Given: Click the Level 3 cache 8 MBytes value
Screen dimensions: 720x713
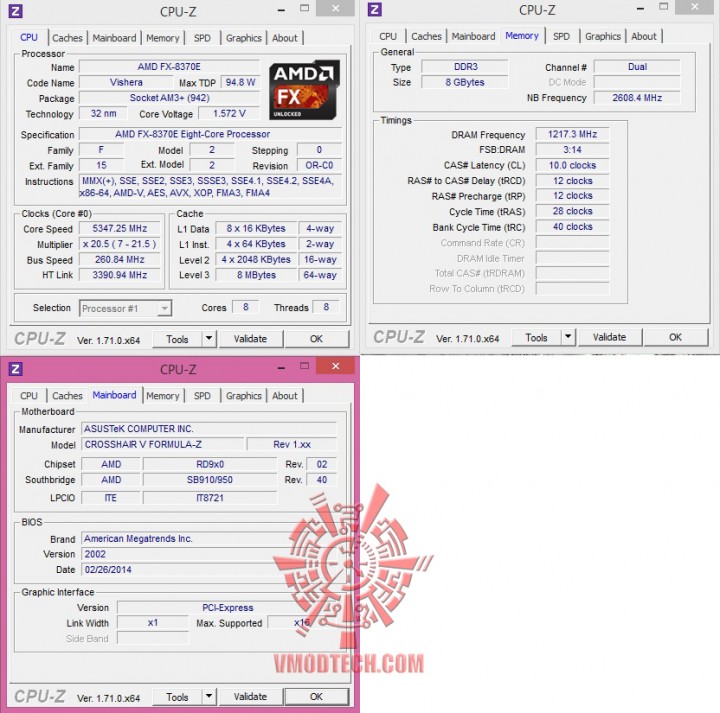Looking at the screenshot, I should tap(256, 275).
